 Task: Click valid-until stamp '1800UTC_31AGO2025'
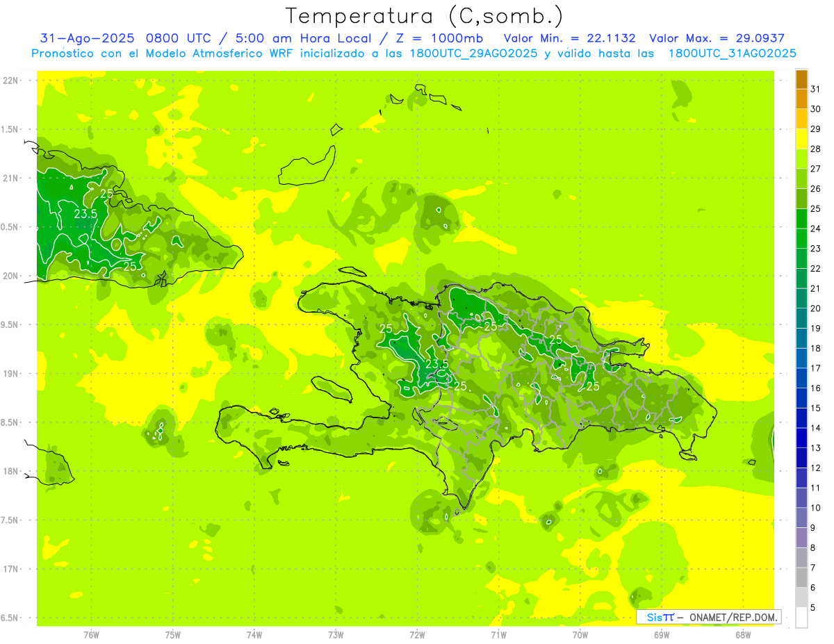pyautogui.click(x=733, y=53)
